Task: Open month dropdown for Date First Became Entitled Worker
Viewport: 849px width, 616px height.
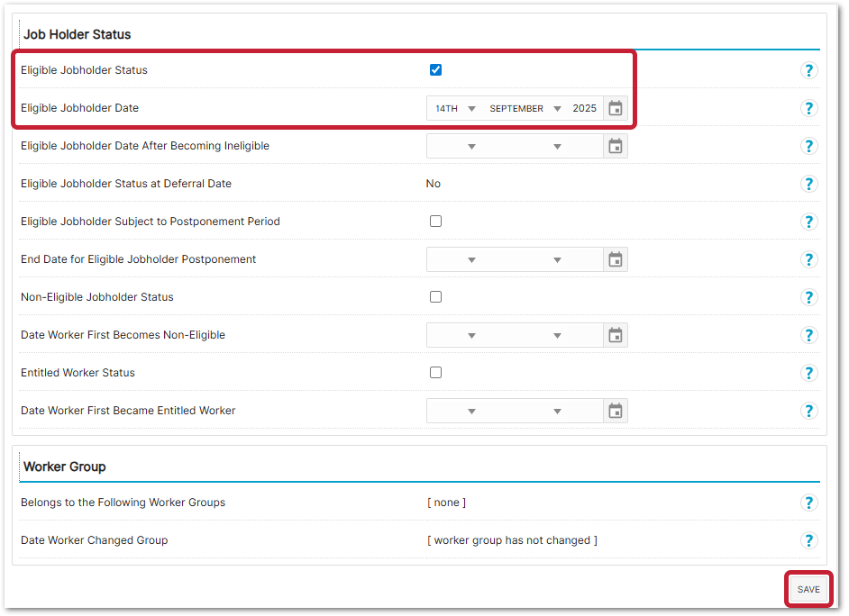Action: 525,411
